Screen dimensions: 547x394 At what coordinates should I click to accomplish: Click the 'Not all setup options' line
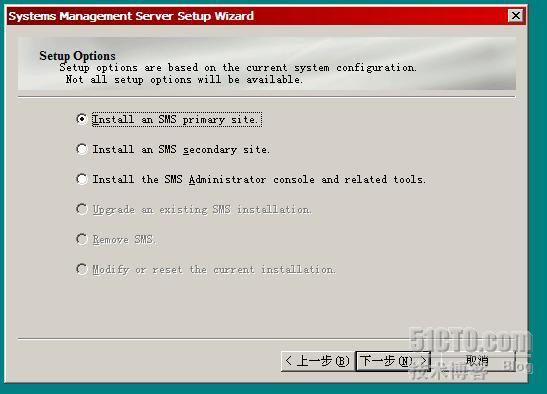coord(184,80)
